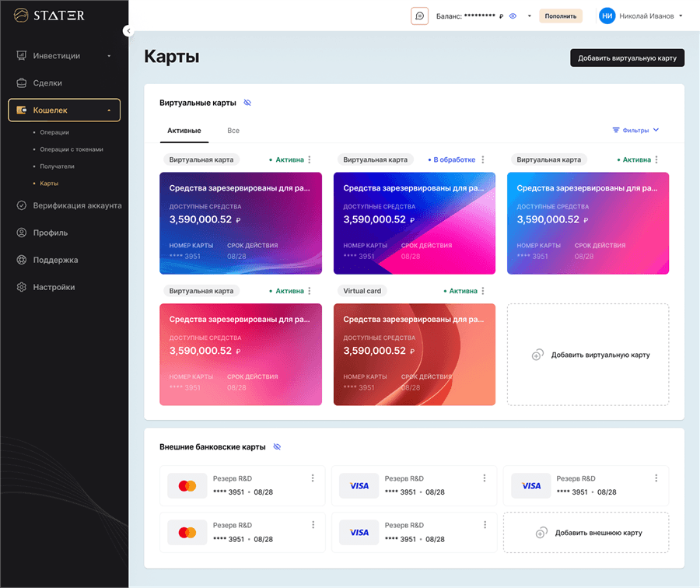Click Mastercard logo in bottom-left bank card
The image size is (700, 588).
pyautogui.click(x=187, y=532)
